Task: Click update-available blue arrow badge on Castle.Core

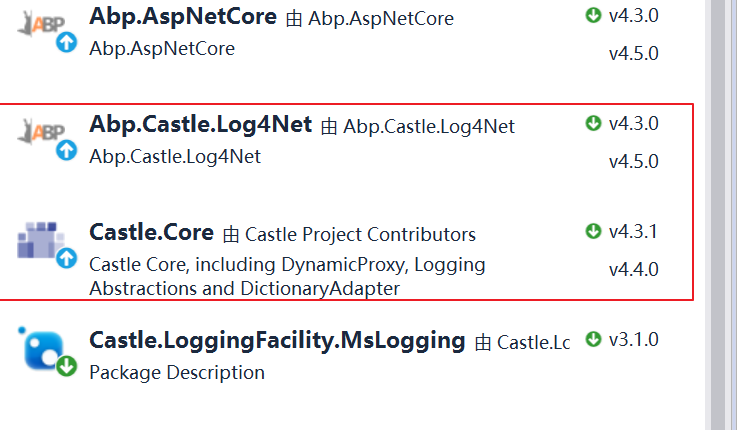Action: coord(67,258)
